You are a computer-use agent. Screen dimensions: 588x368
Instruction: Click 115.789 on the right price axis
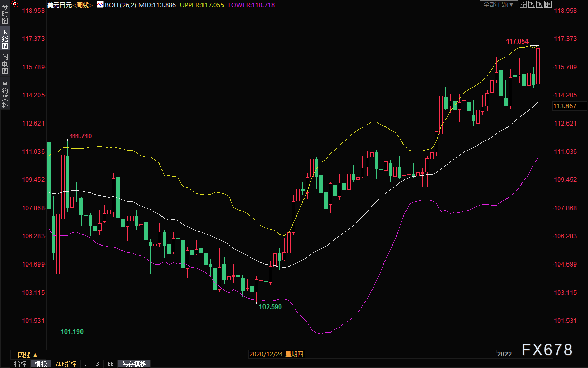tap(565, 67)
